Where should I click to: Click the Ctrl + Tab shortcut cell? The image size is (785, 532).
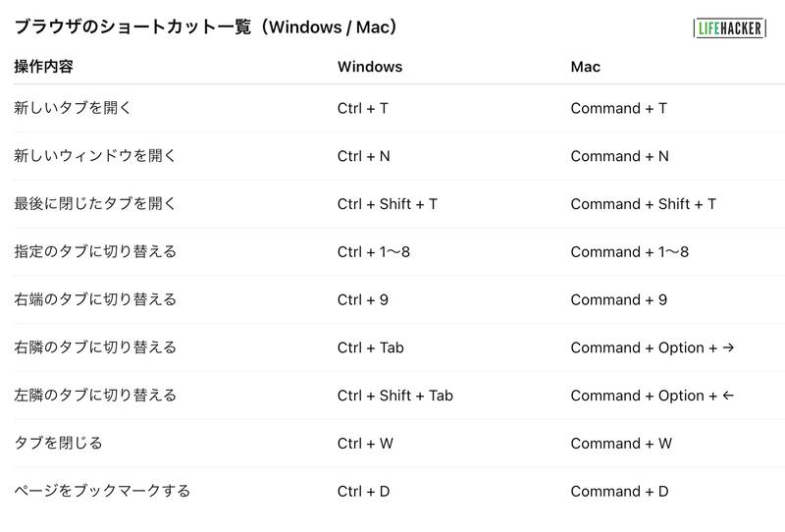point(371,347)
